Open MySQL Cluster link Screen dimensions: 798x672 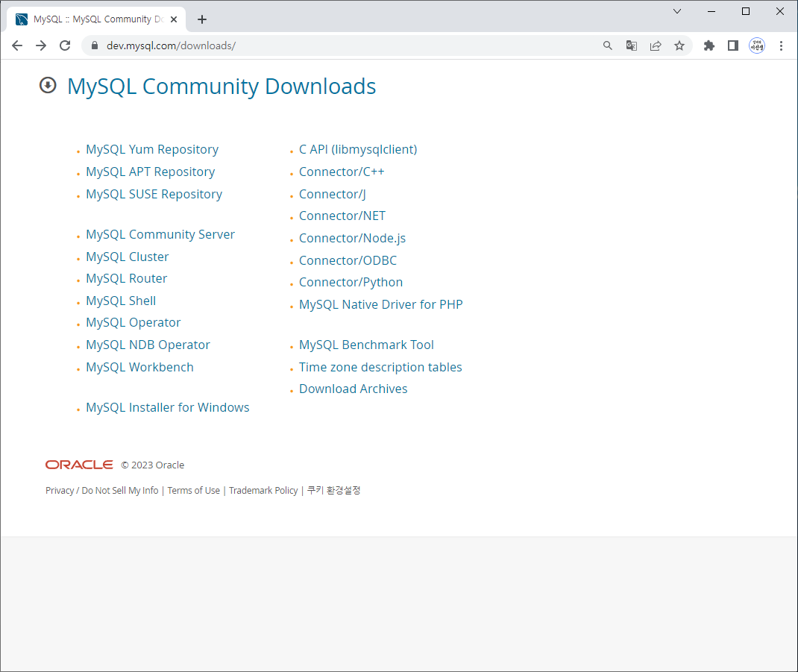point(128,257)
